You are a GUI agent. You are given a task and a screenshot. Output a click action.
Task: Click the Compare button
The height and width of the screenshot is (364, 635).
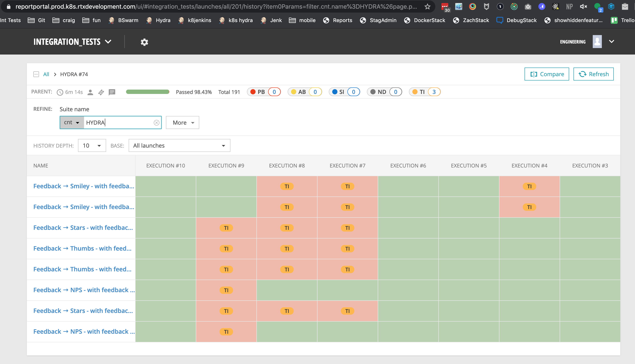click(x=546, y=74)
